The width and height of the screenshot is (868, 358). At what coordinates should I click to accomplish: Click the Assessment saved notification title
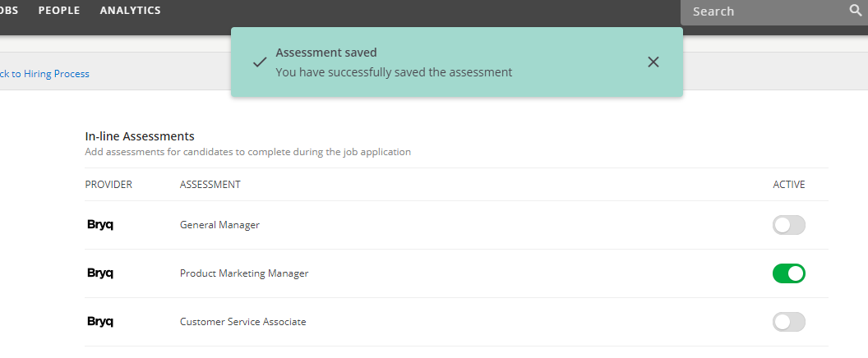point(326,53)
